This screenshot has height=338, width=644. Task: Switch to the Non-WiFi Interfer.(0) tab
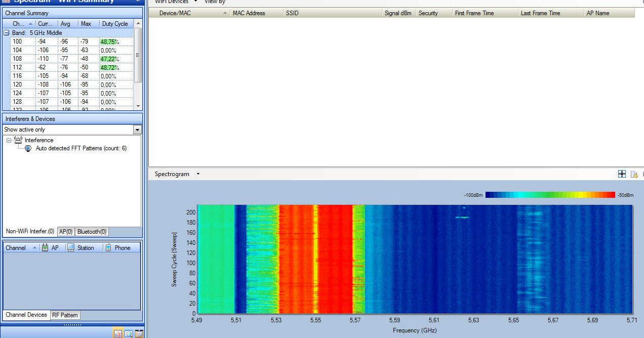tap(30, 232)
